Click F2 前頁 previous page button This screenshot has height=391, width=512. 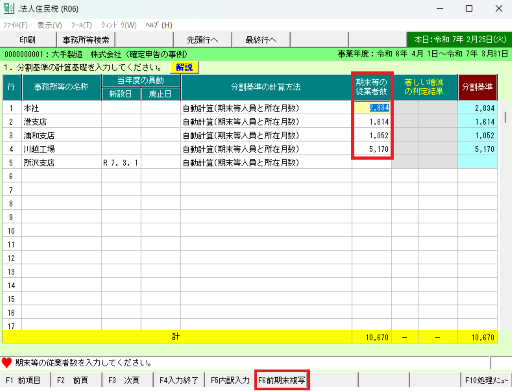[x=76, y=380]
